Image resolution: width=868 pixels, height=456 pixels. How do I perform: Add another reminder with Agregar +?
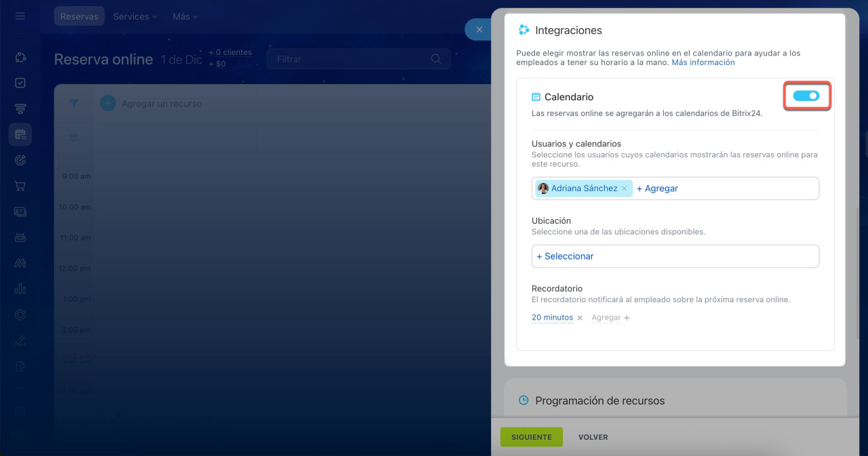click(x=610, y=318)
